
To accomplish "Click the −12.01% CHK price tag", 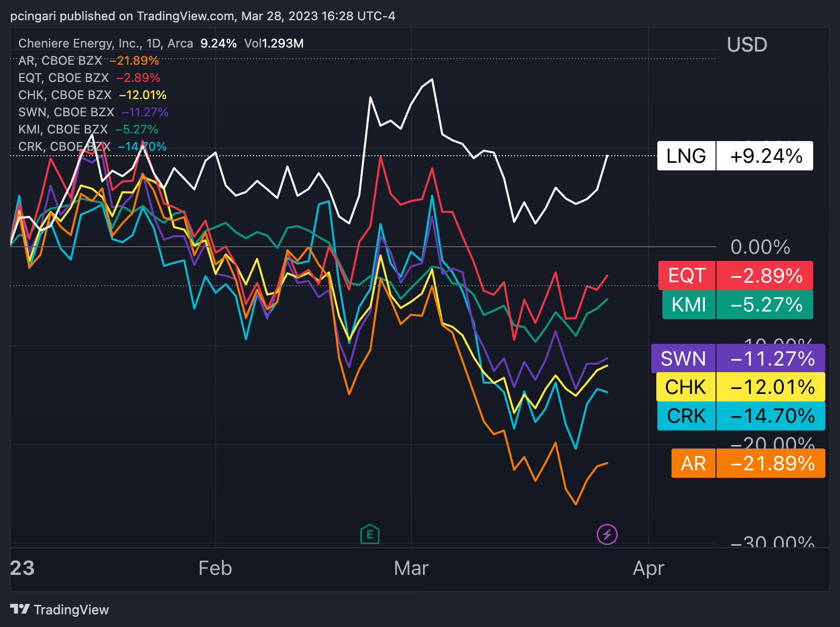I will coord(771,387).
